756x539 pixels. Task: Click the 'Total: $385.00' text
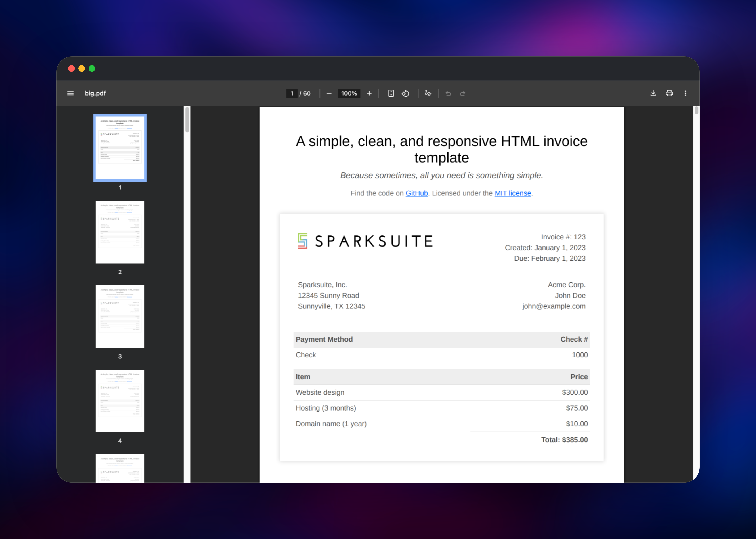pyautogui.click(x=564, y=440)
